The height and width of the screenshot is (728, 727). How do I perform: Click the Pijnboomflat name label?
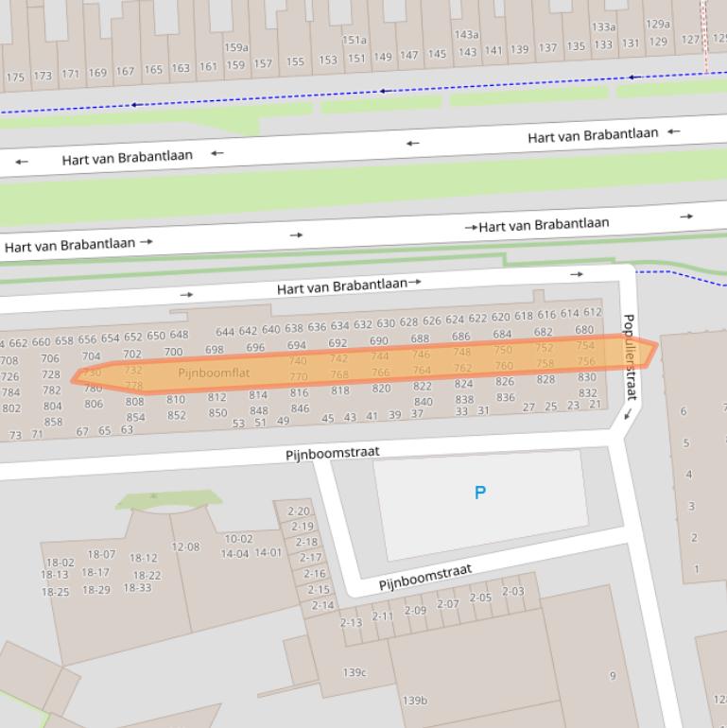[214, 373]
